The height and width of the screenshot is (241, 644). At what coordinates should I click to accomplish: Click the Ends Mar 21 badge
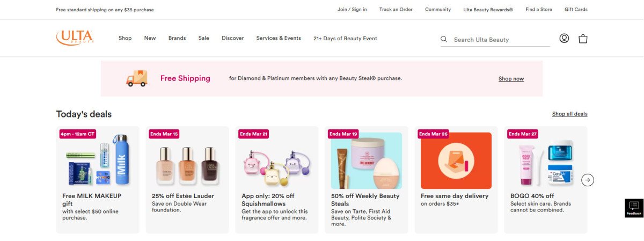click(x=254, y=134)
